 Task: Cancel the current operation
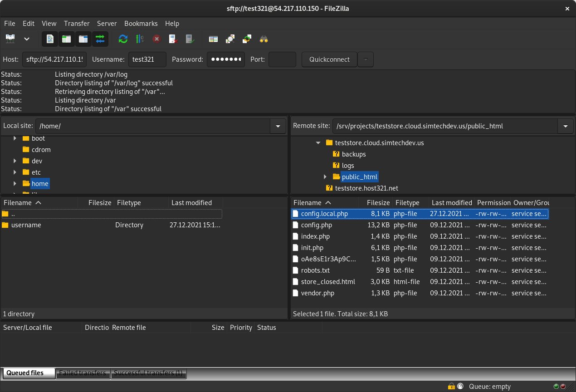click(156, 39)
